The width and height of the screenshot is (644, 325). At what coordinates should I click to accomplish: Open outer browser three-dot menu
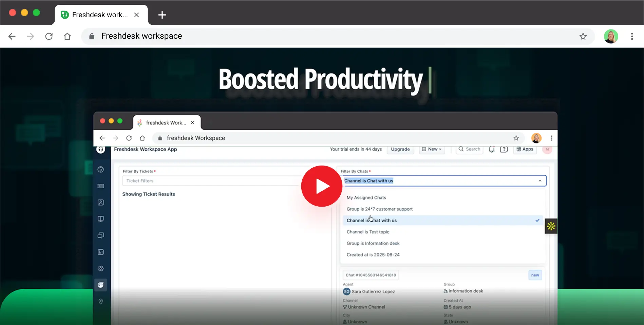[x=631, y=36]
